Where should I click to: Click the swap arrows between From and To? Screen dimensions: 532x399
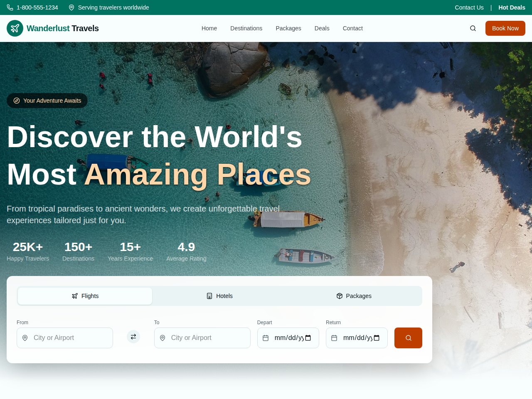(133, 337)
